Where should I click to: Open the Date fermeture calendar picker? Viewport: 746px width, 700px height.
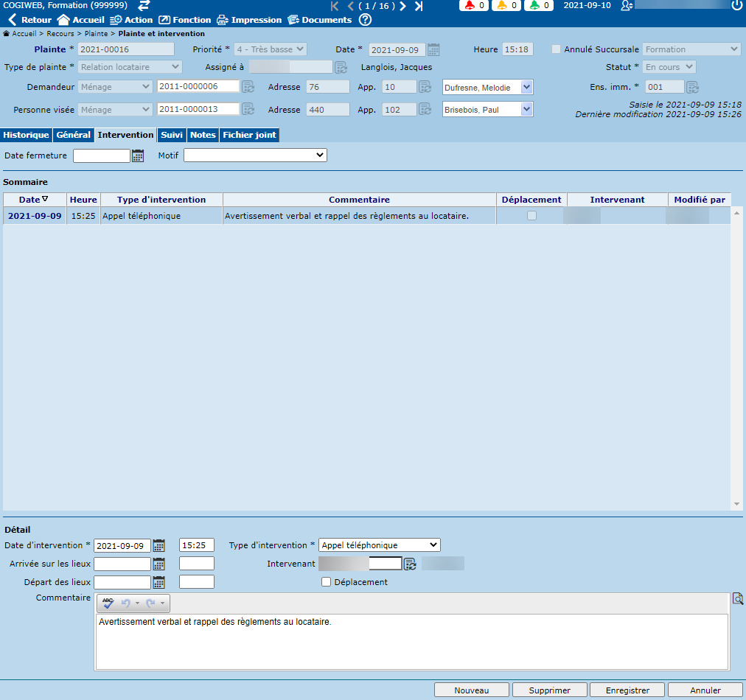138,155
